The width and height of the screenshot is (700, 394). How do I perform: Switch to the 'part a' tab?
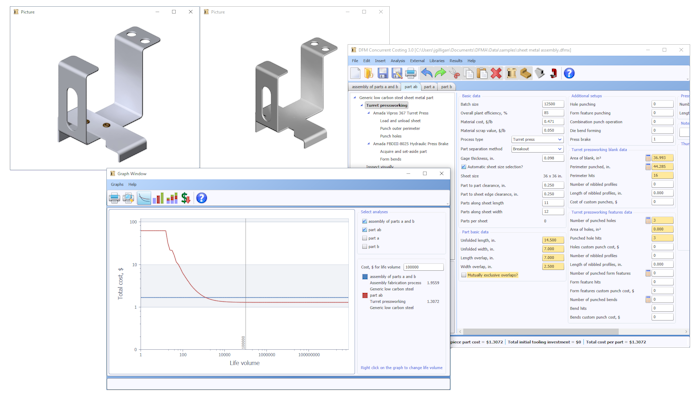[x=428, y=87]
